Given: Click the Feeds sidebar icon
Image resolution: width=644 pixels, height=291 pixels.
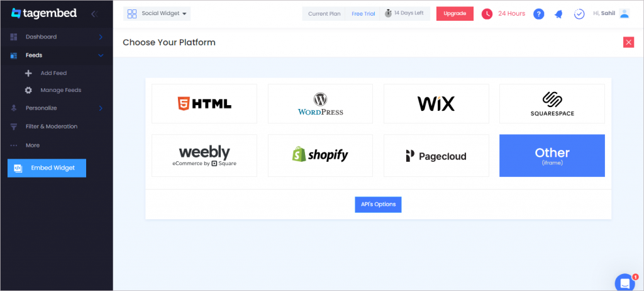Looking at the screenshot, I should pos(14,55).
